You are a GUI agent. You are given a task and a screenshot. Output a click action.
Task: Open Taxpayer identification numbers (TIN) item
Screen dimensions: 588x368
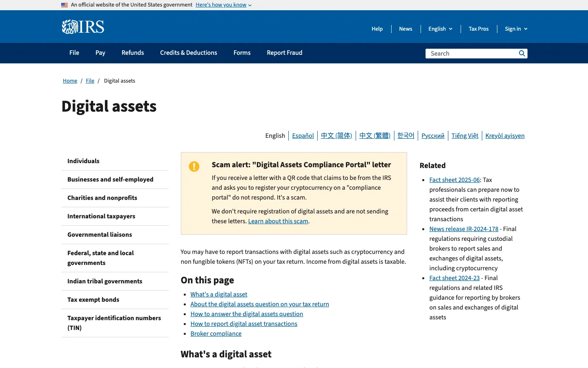tap(115, 323)
